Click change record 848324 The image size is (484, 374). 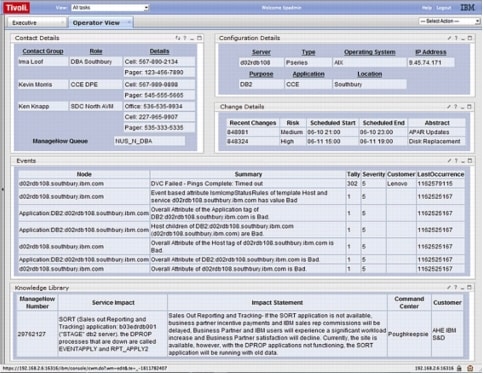click(x=252, y=142)
